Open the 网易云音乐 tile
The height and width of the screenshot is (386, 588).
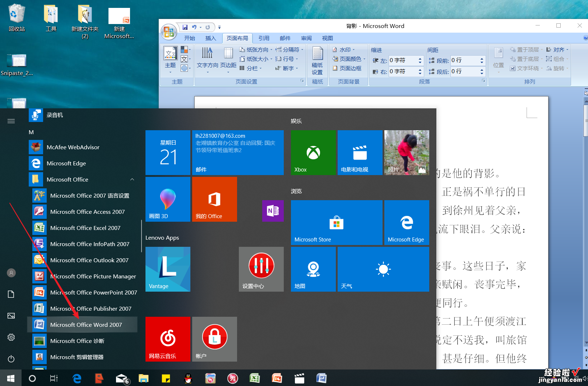pyautogui.click(x=168, y=339)
